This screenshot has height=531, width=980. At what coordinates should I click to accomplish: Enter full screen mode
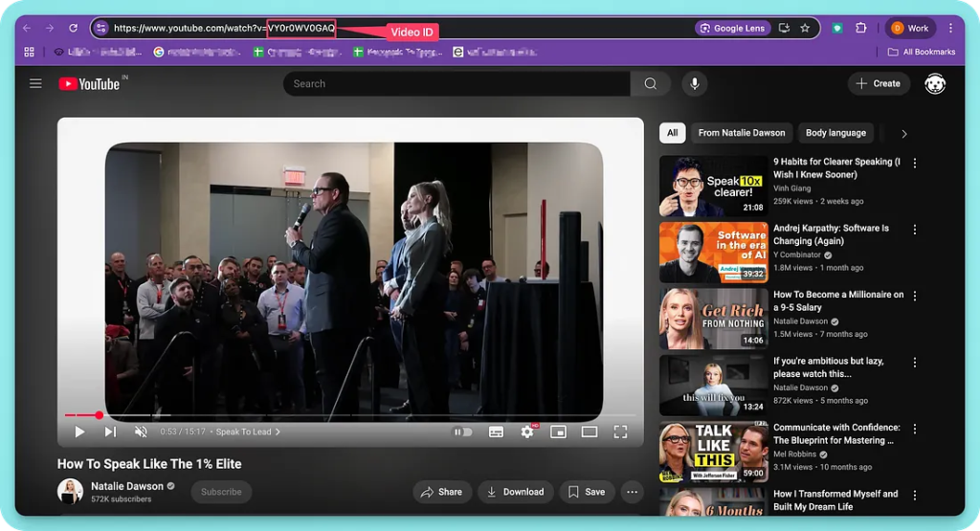coord(620,431)
